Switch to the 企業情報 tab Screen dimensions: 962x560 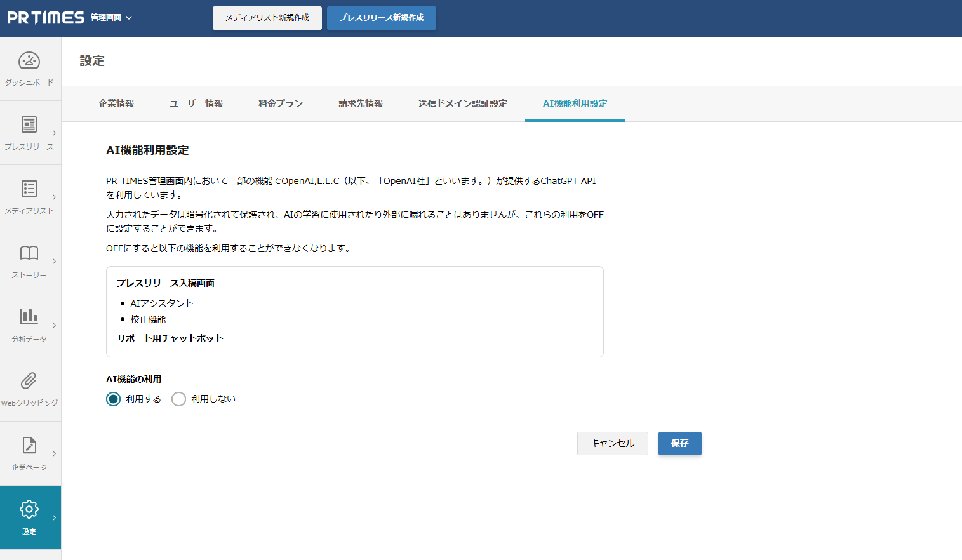tap(116, 103)
